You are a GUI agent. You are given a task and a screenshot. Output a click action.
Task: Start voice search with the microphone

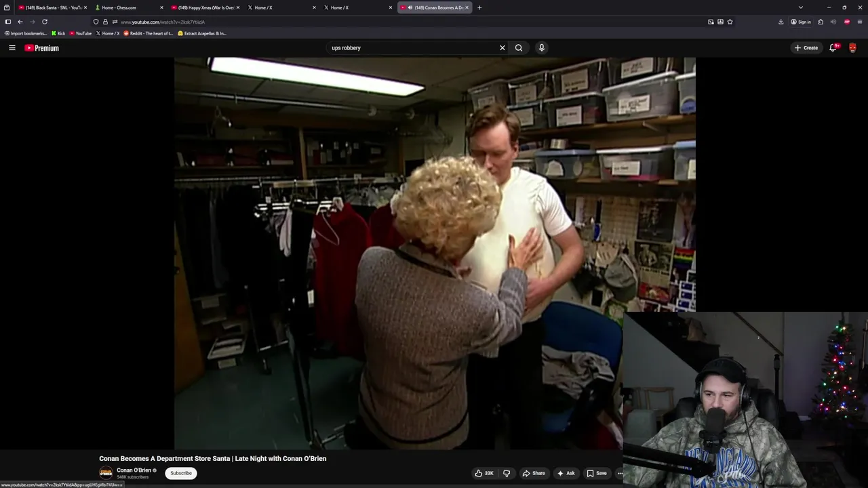[x=541, y=48]
